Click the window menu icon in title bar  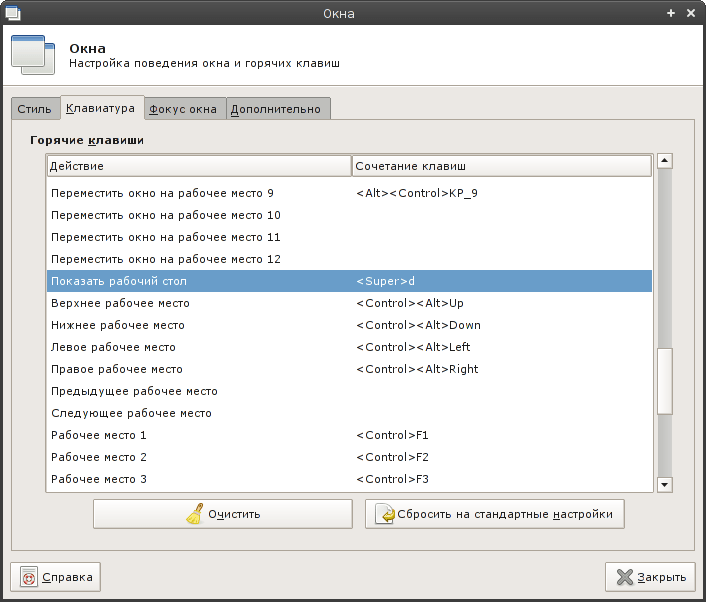[14, 14]
